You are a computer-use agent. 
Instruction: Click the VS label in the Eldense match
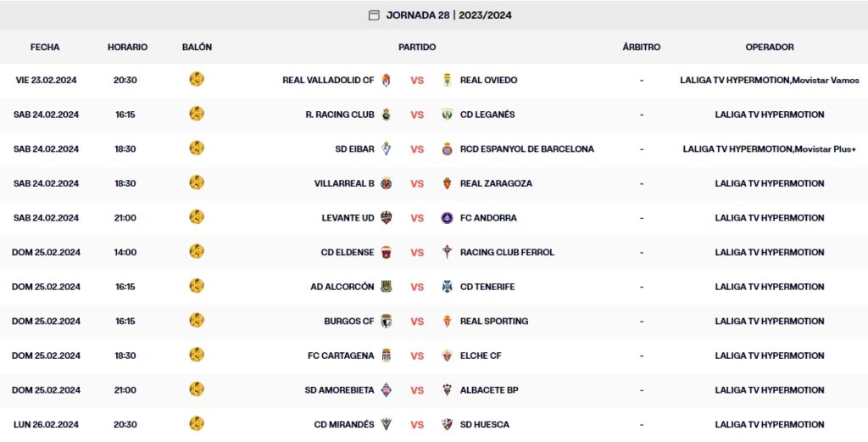click(417, 253)
